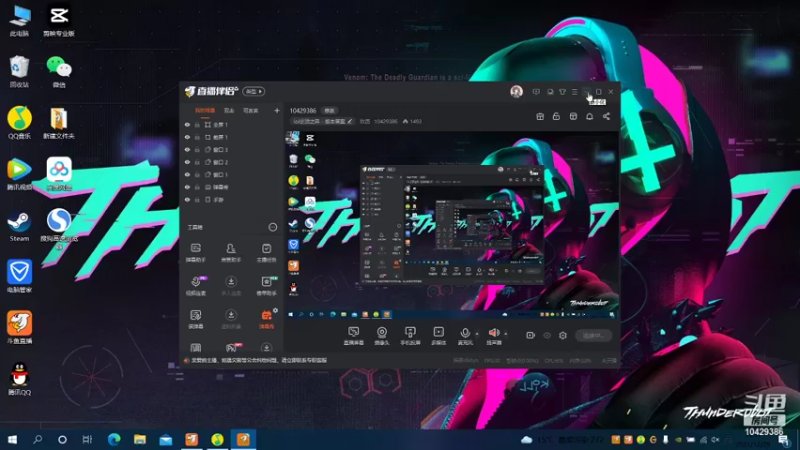Lock the 全屏 1 source
Viewport: 800px width, 450px height.
[197, 124]
